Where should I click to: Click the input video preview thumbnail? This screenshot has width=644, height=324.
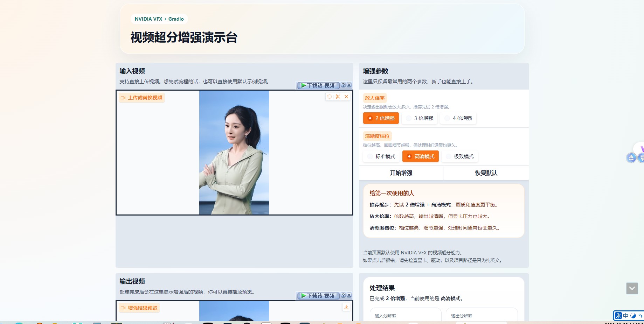pyautogui.click(x=234, y=153)
